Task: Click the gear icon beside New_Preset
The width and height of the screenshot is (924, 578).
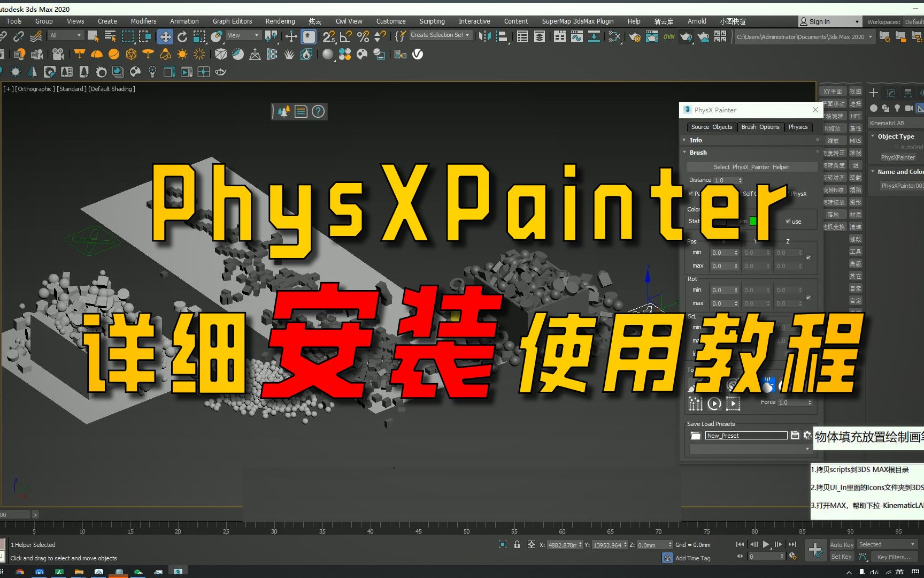Action: (x=807, y=435)
